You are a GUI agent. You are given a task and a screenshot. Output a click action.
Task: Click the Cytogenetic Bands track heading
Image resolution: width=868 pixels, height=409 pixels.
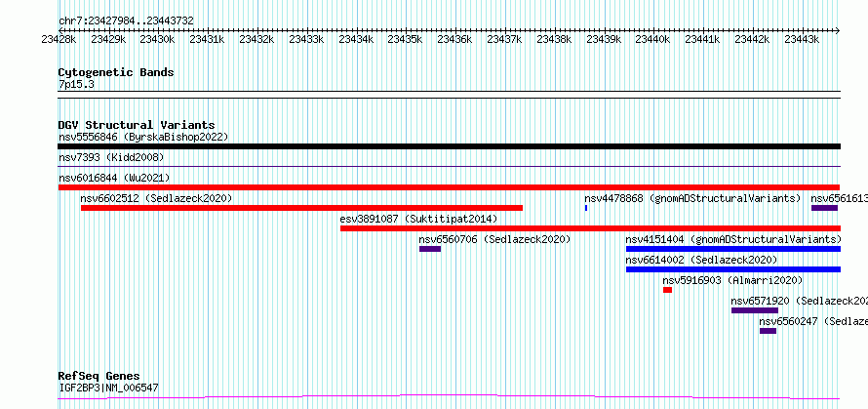point(116,72)
